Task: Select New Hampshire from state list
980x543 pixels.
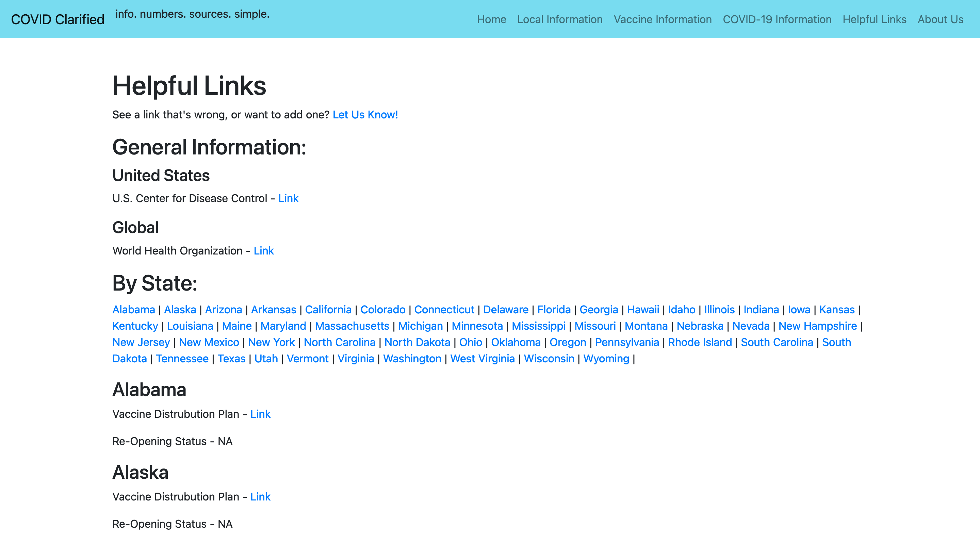Action: (x=817, y=326)
